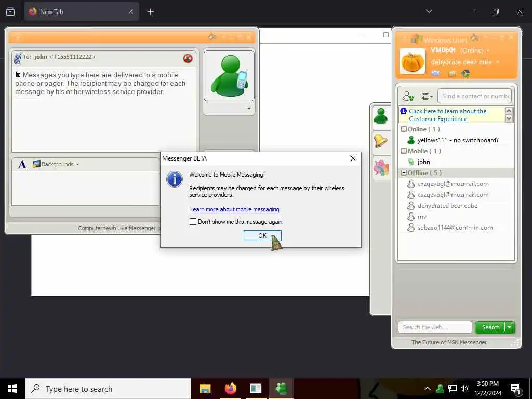Open File Explorer from taskbar
532x399 pixels.
pos(205,389)
